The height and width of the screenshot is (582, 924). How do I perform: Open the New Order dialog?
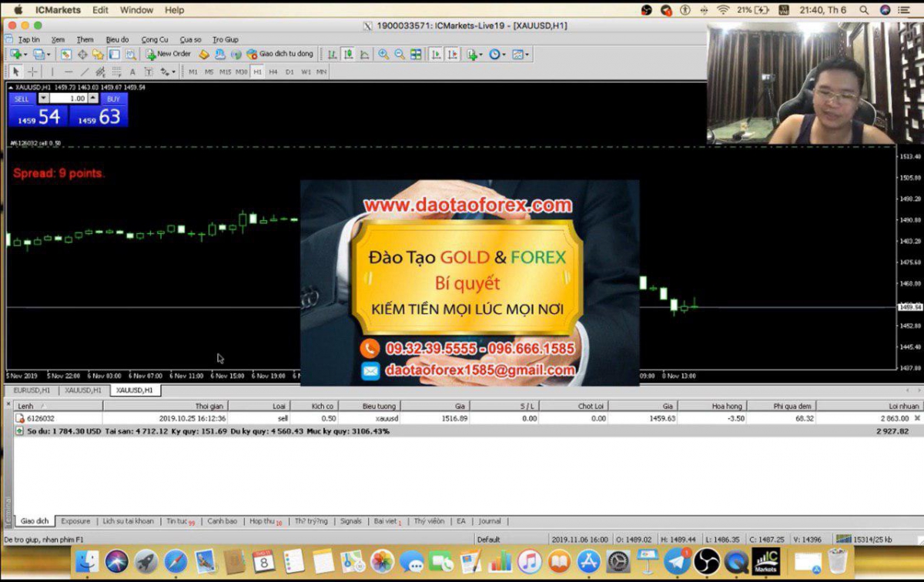[169, 54]
